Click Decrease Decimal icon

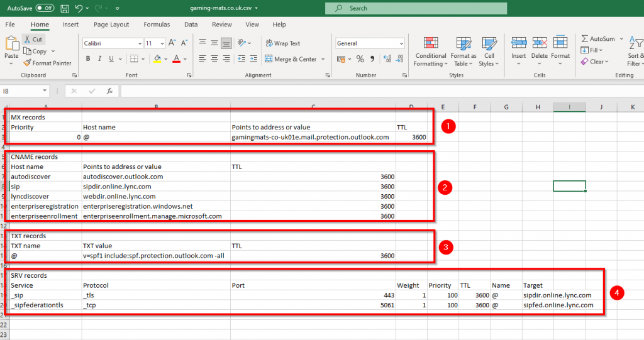pos(399,59)
